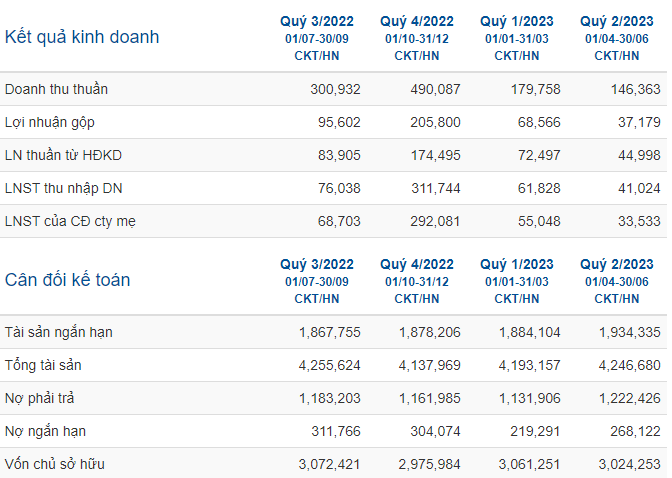Click the 4,246,680 total assets value
This screenshot has width=672, height=478.
[630, 365]
